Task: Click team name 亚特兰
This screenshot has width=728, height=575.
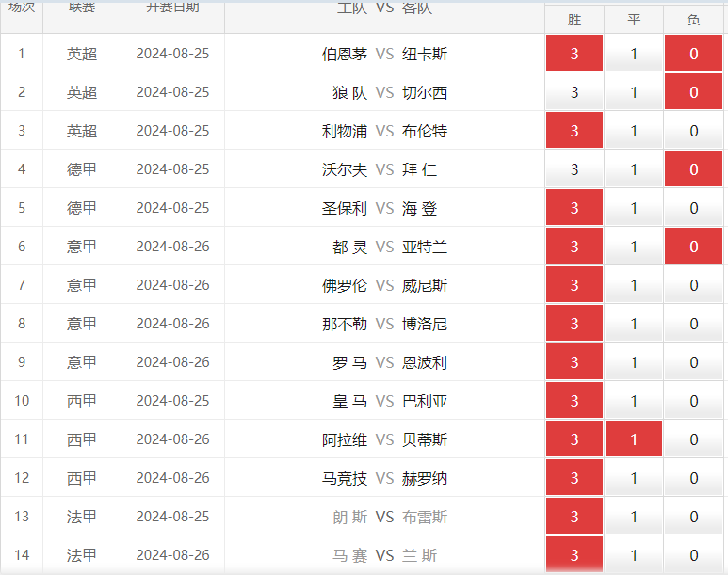Action: (x=425, y=247)
